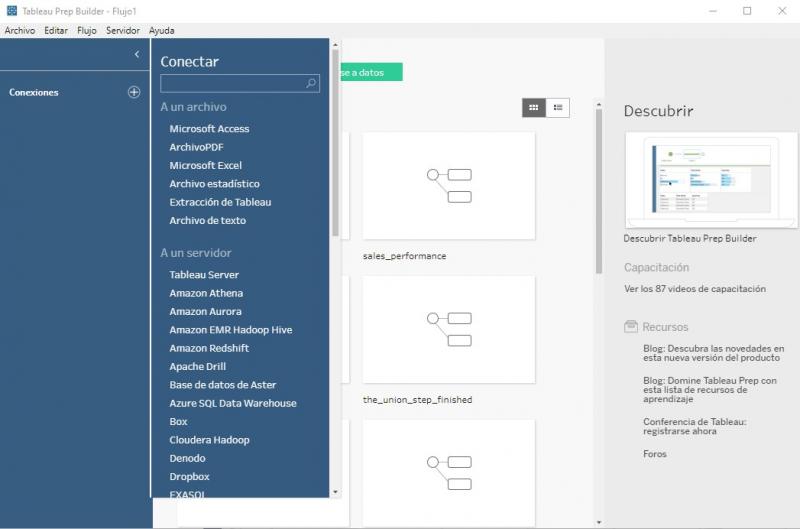Collapse the Conexiones pane with the chevron
The image size is (800, 529).
(x=137, y=55)
